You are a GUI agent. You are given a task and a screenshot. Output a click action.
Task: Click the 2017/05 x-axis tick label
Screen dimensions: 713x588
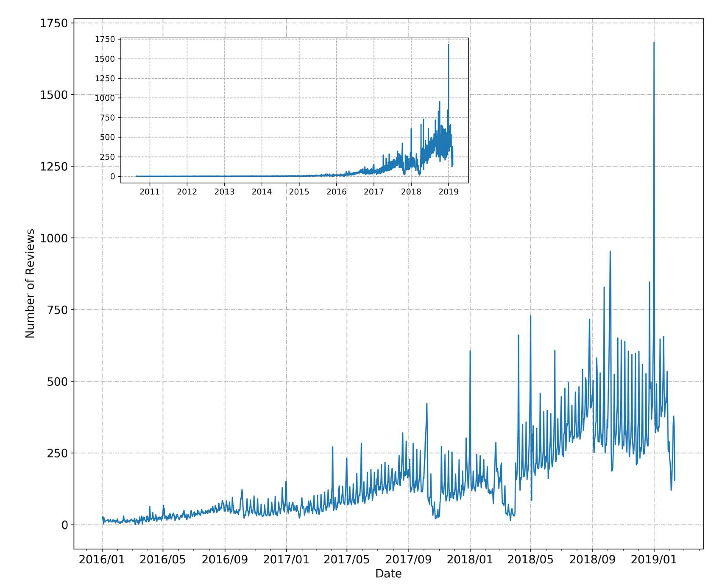(x=346, y=560)
